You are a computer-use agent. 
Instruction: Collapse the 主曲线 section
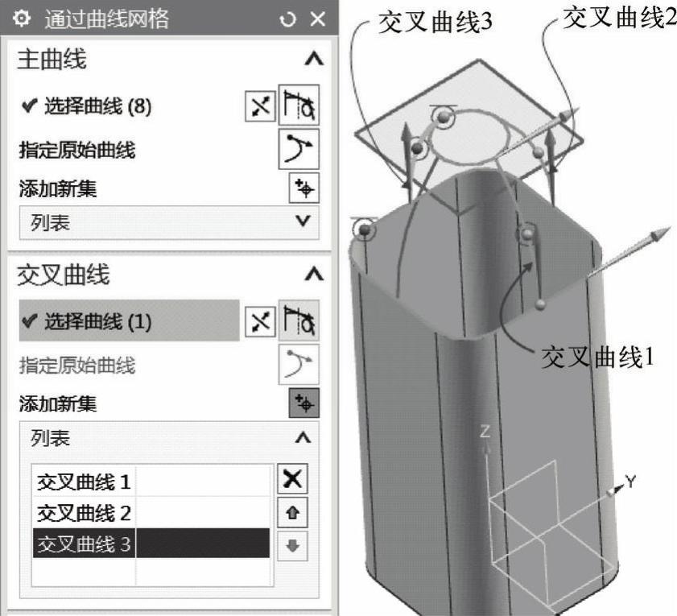tap(314, 59)
